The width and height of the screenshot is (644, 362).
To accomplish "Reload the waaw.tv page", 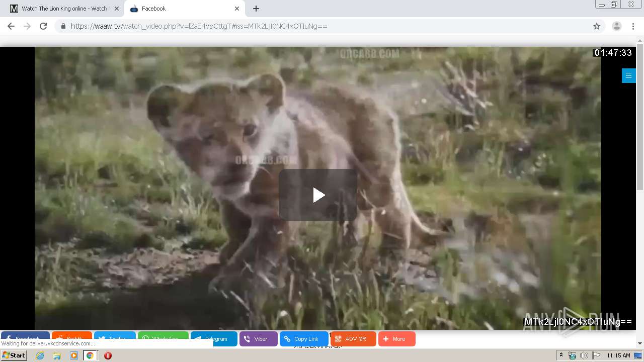I will [43, 26].
